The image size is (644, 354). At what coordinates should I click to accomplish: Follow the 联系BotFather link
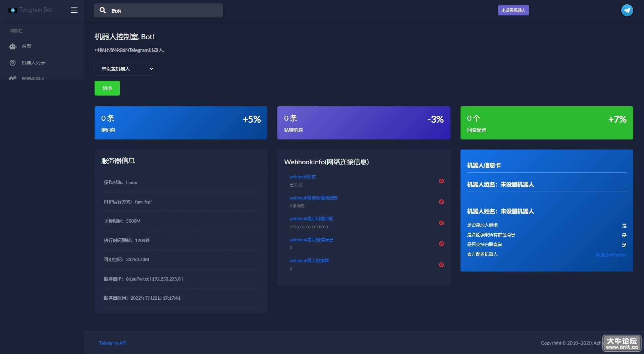[x=611, y=255]
